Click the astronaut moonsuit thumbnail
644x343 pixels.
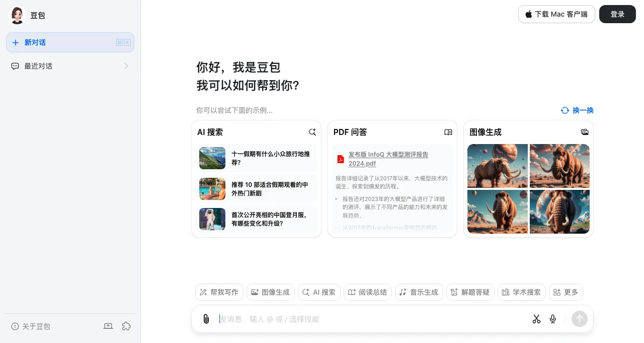212,219
